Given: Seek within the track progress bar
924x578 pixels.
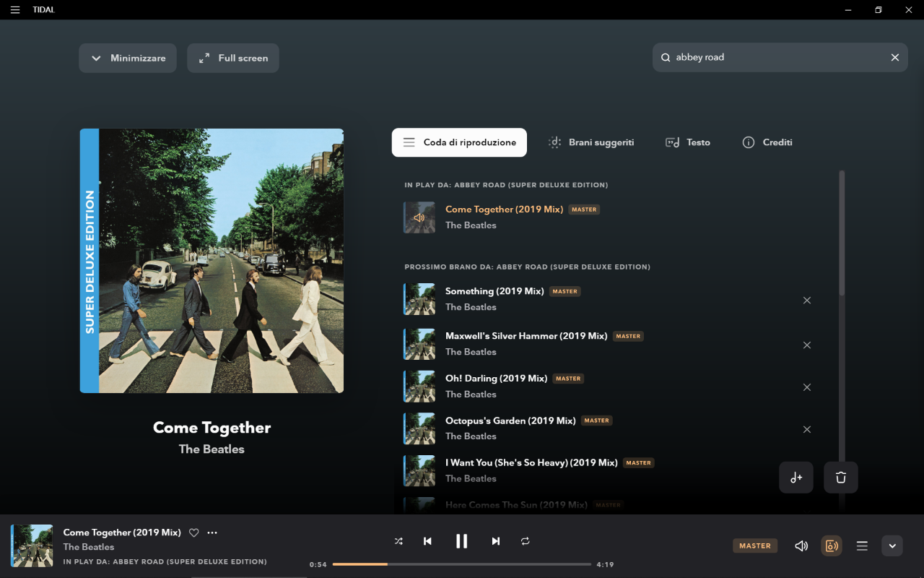Looking at the screenshot, I should (462, 564).
